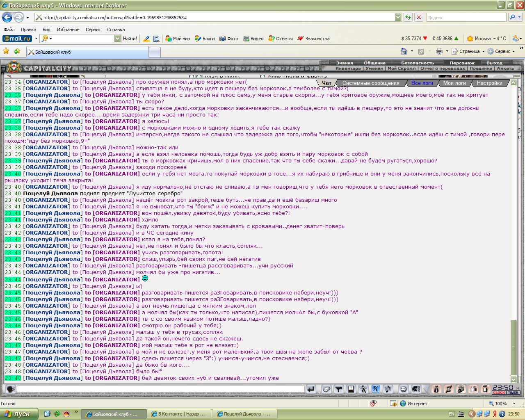Open the @mail.ru logo dropdown arrow
The height and width of the screenshot is (420, 525).
point(36,39)
